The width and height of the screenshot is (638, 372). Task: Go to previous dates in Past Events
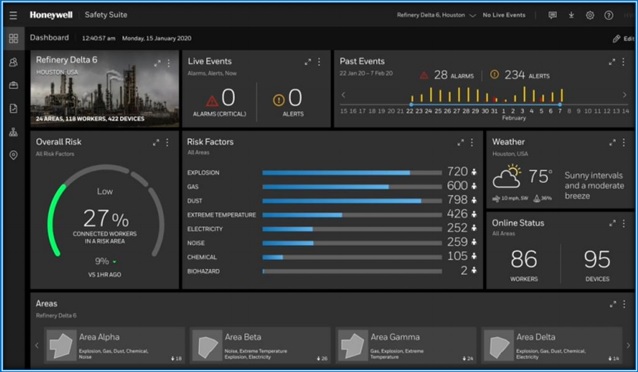[x=343, y=95]
